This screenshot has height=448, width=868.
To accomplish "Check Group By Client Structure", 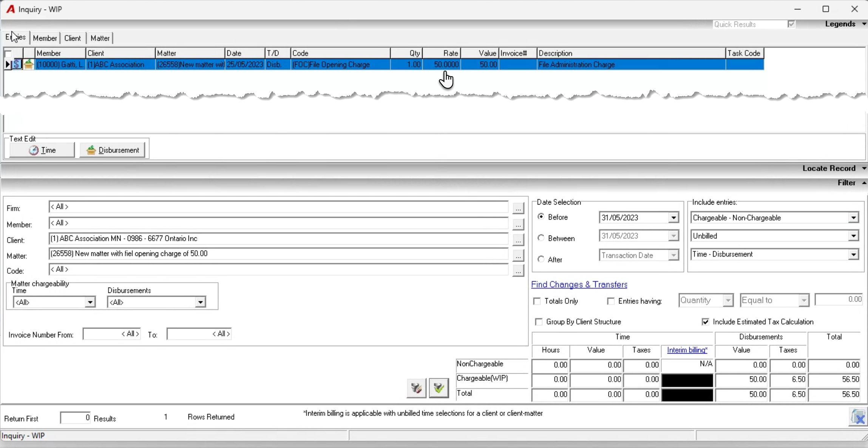I will (539, 322).
